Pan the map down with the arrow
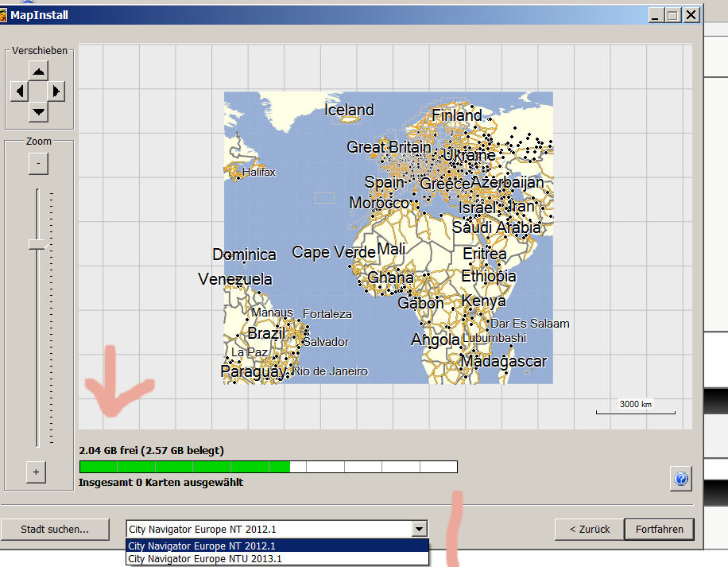This screenshot has width=728, height=567. pos(38,111)
